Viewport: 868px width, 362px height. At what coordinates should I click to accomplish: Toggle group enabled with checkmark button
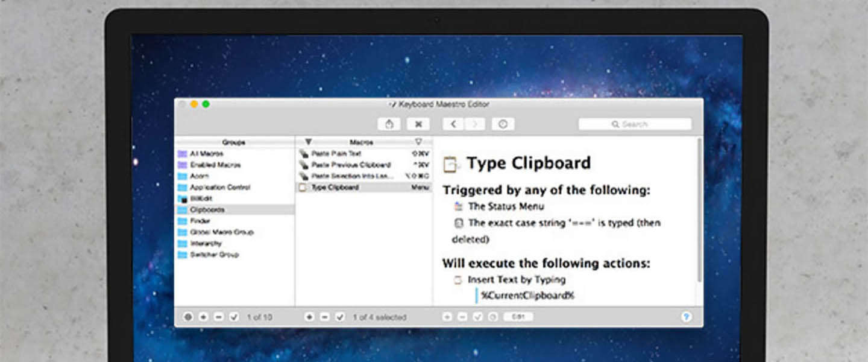pos(234,317)
